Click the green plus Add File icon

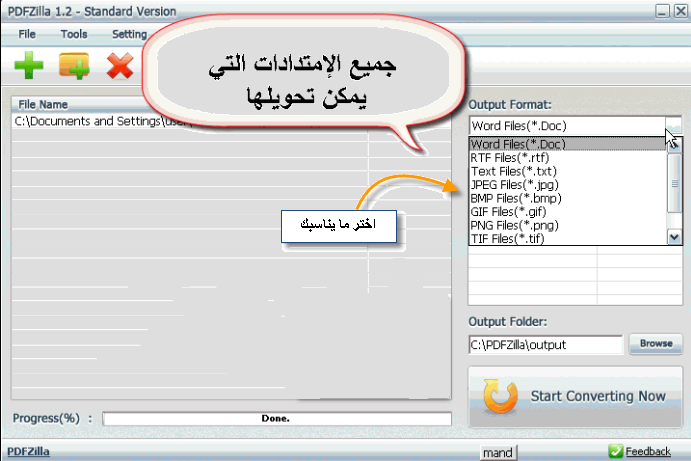coord(29,65)
